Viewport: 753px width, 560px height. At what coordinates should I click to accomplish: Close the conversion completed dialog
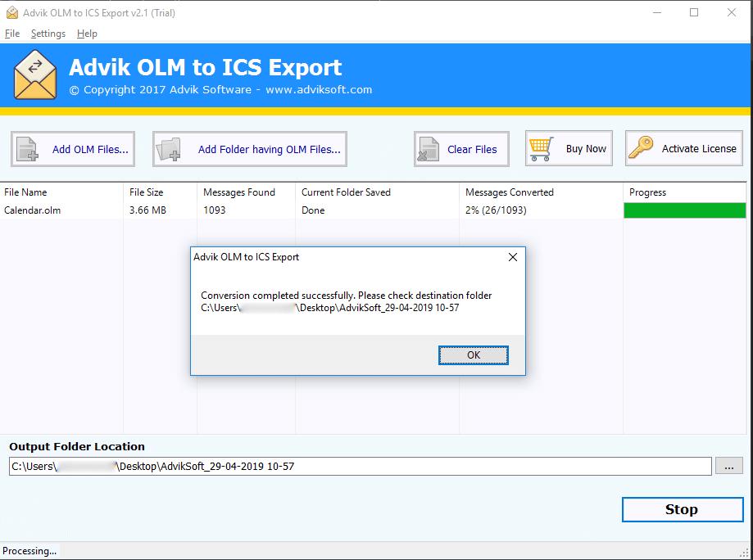click(x=513, y=257)
